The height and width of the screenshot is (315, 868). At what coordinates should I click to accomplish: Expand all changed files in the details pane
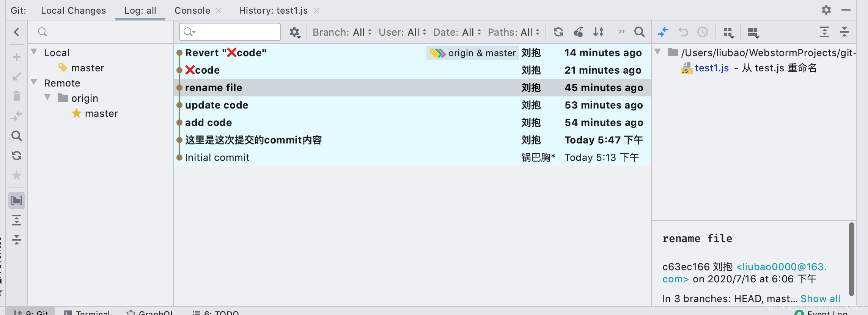(x=824, y=32)
